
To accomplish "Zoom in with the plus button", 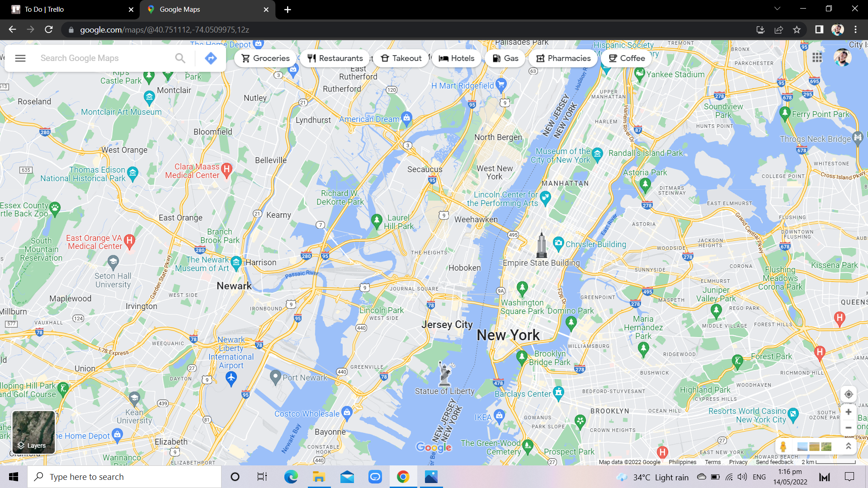I will pos(849,412).
